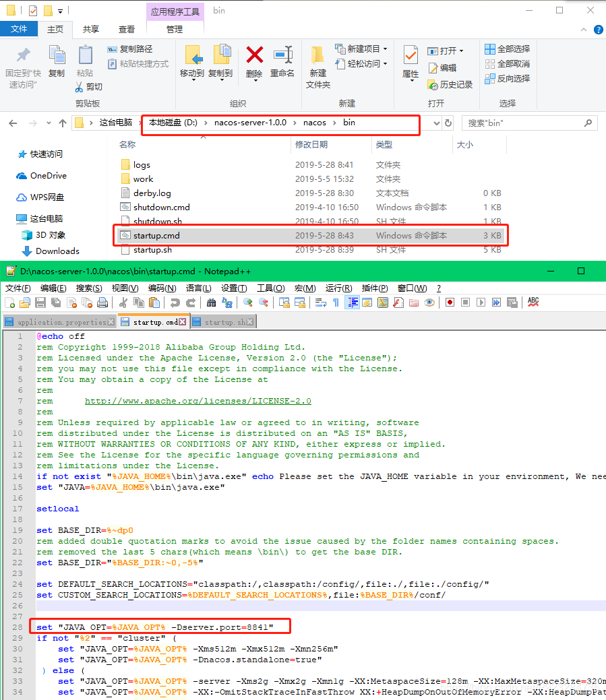The image size is (606, 700).
Task: Close the startup.cmd tab
Action: (182, 322)
